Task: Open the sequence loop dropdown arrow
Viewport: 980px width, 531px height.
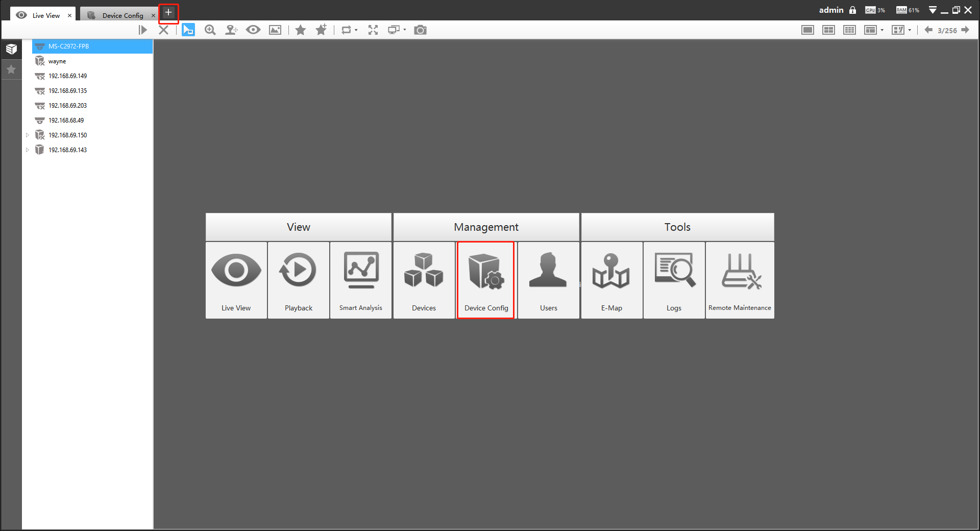Action: [356, 30]
